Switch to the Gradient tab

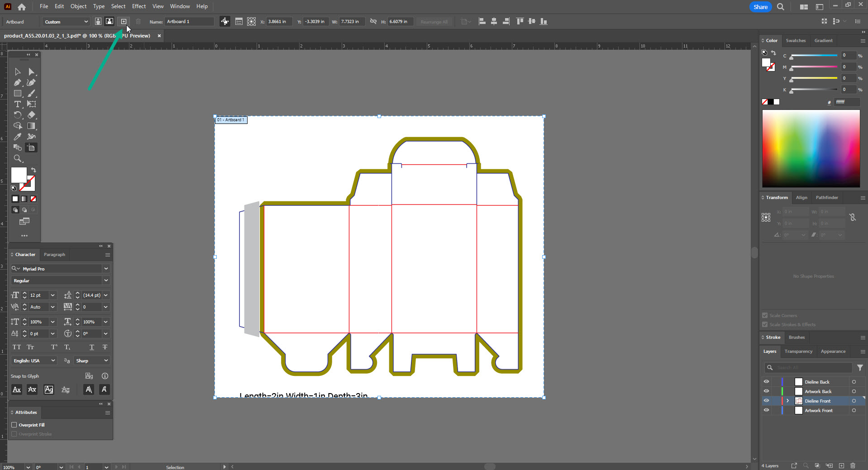coord(823,41)
